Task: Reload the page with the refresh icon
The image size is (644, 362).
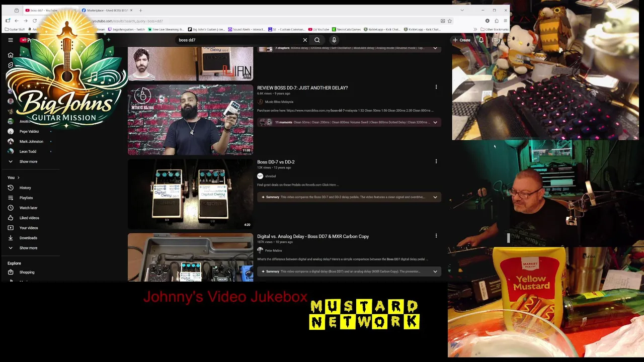Action: point(35,21)
